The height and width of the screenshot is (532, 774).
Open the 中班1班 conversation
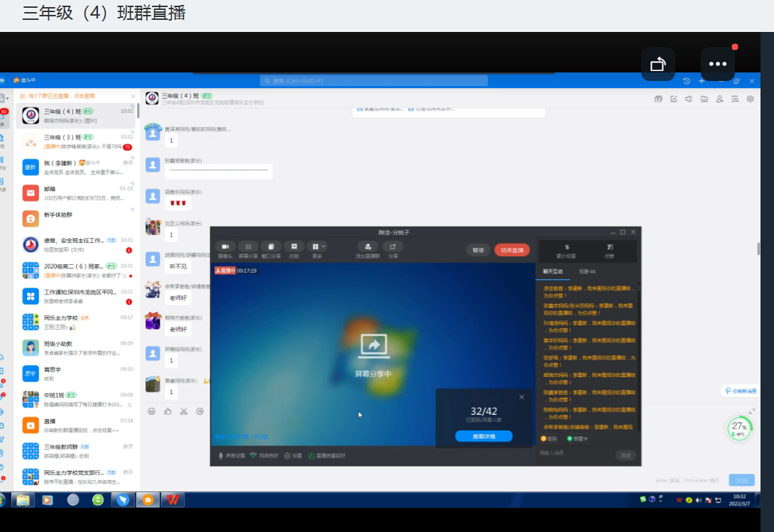(77, 400)
